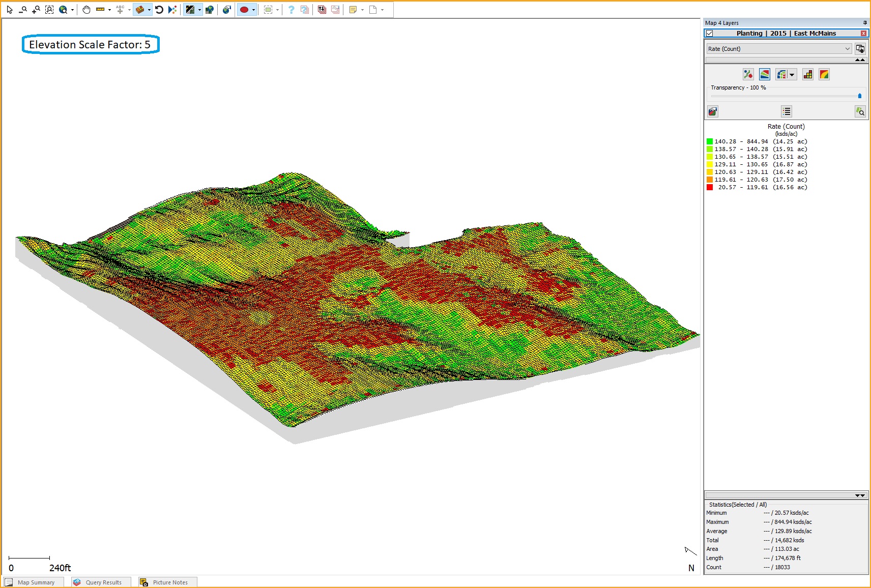Screen dimensions: 871x588
Task: Click the blue question mark help icon
Action: click(x=291, y=10)
